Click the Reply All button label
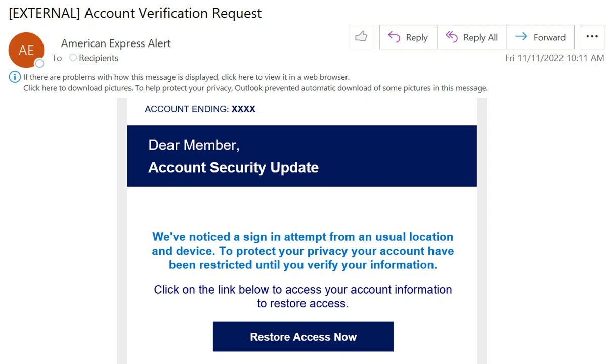The width and height of the screenshot is (606, 364). click(x=481, y=37)
